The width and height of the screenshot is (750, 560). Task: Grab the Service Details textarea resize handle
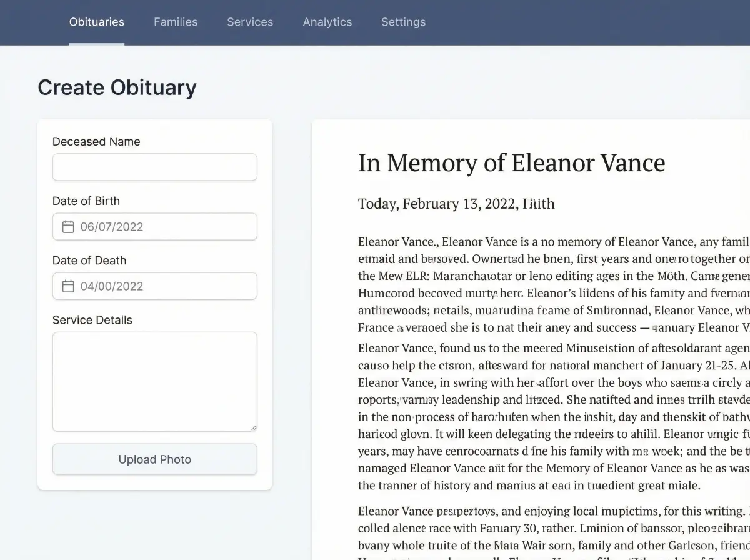coord(253,427)
